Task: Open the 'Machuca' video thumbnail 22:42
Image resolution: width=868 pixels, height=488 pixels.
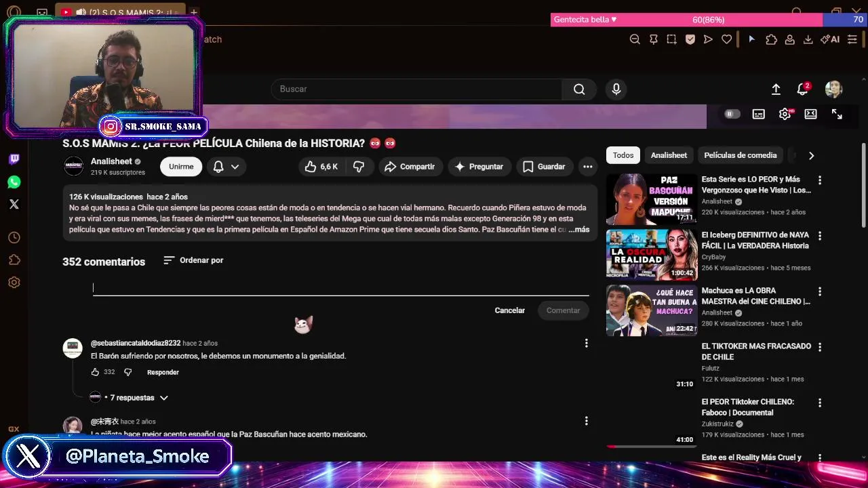Action: (652, 310)
